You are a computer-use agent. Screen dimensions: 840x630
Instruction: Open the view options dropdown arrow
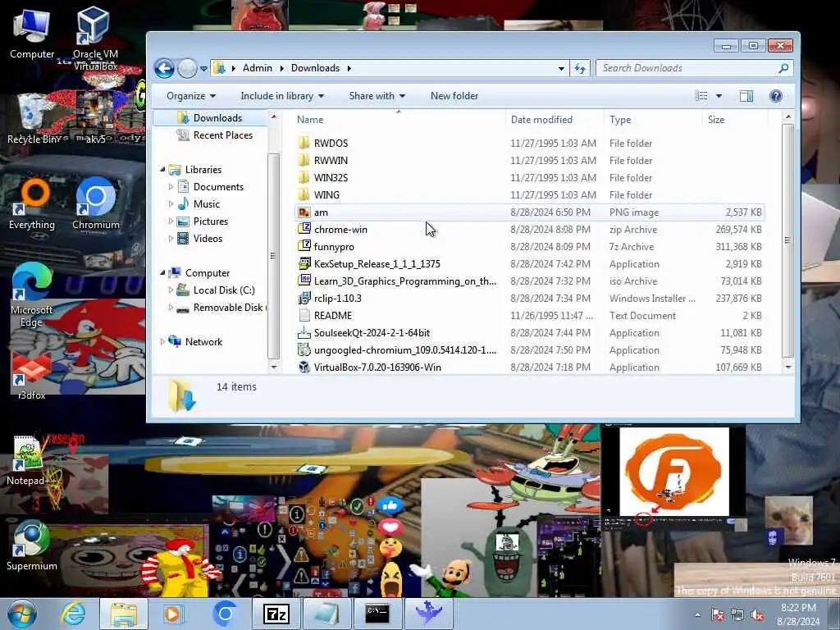(x=719, y=96)
